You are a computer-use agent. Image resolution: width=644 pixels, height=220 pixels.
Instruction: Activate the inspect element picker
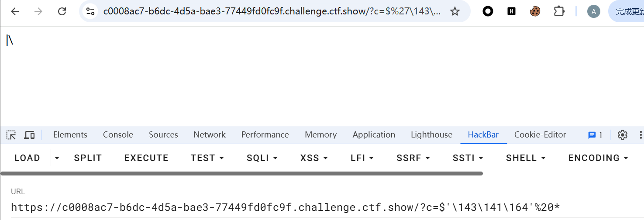[x=11, y=135]
